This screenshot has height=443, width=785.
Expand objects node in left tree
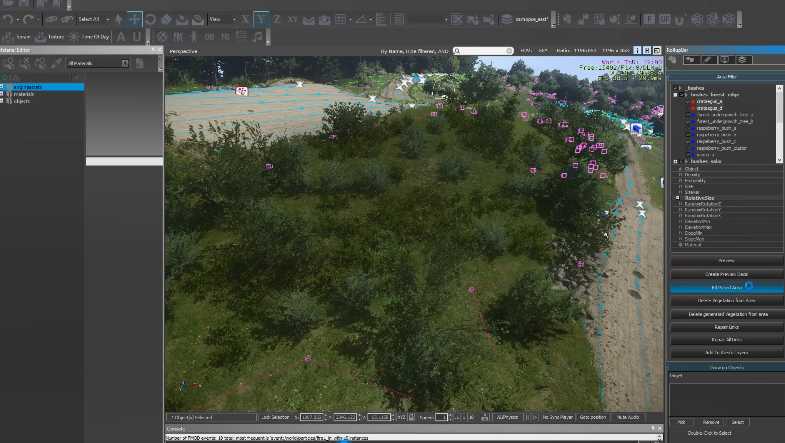[x=2, y=101]
